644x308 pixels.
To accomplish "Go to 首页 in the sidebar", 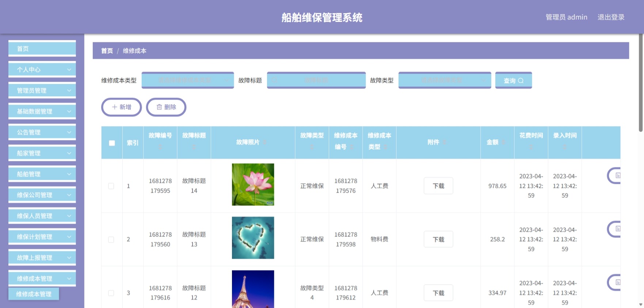I will click(42, 49).
